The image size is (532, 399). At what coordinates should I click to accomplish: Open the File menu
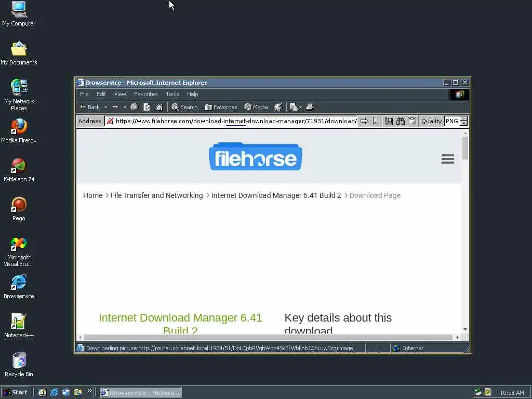84,95
